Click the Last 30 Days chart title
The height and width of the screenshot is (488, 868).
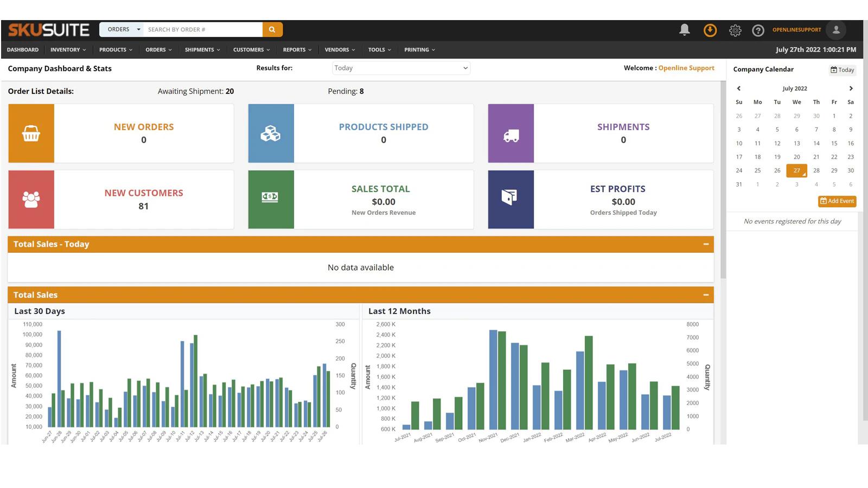(x=40, y=311)
